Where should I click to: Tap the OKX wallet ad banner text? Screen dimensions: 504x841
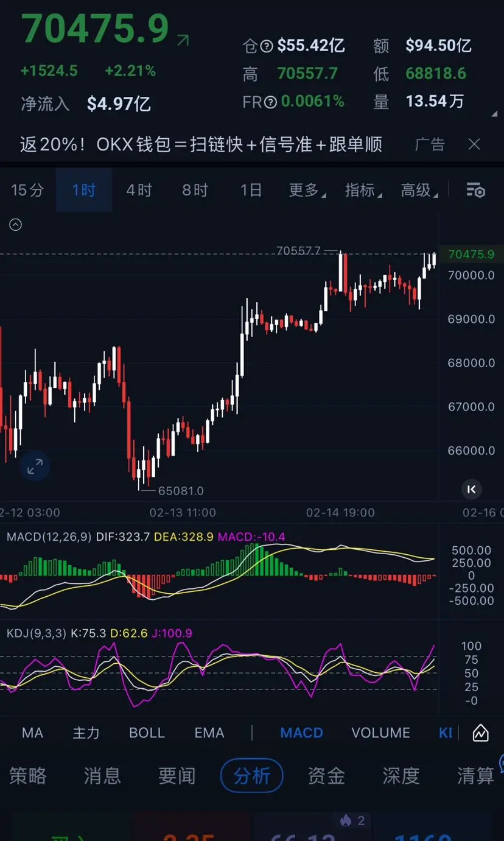201,144
